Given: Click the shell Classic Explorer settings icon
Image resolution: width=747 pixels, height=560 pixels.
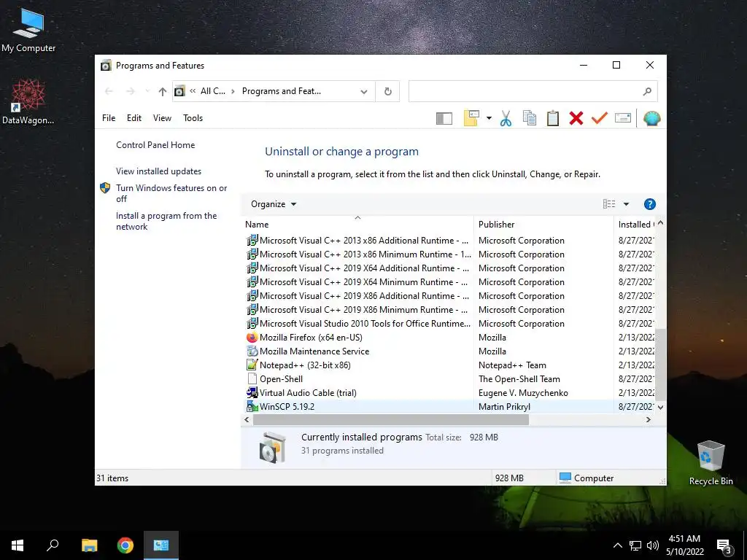Looking at the screenshot, I should (651, 118).
